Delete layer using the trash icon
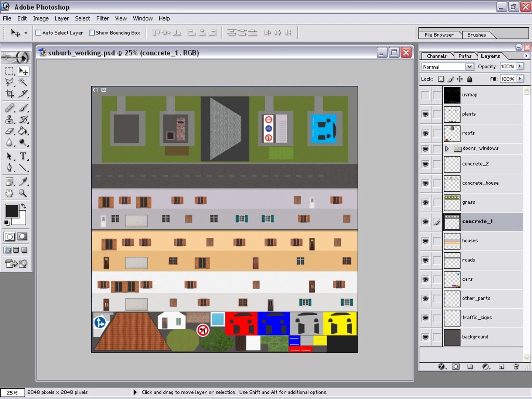Viewport: 532px width, 399px height. [516, 366]
